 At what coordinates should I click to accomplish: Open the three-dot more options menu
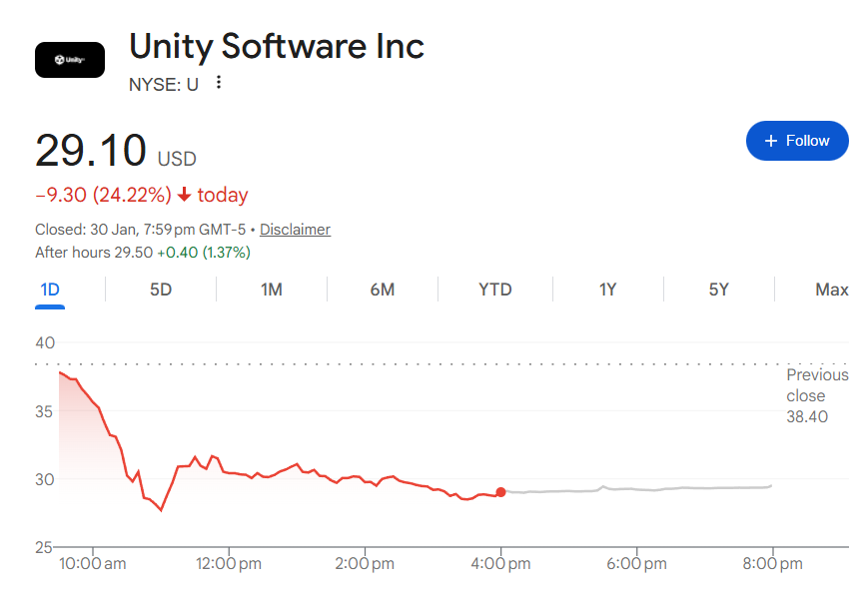tap(219, 83)
